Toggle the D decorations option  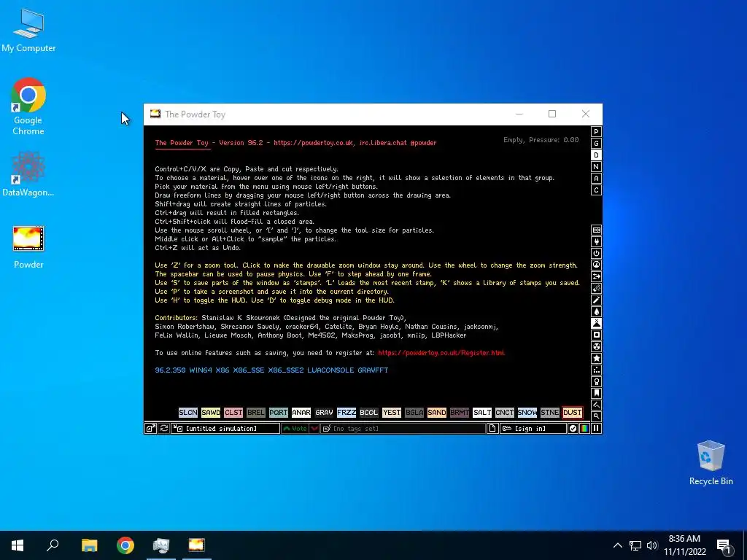596,155
